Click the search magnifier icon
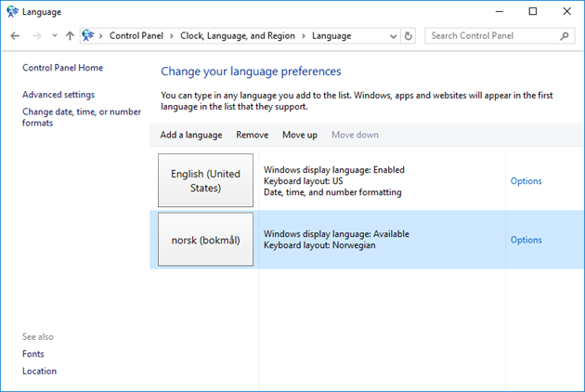 click(565, 36)
